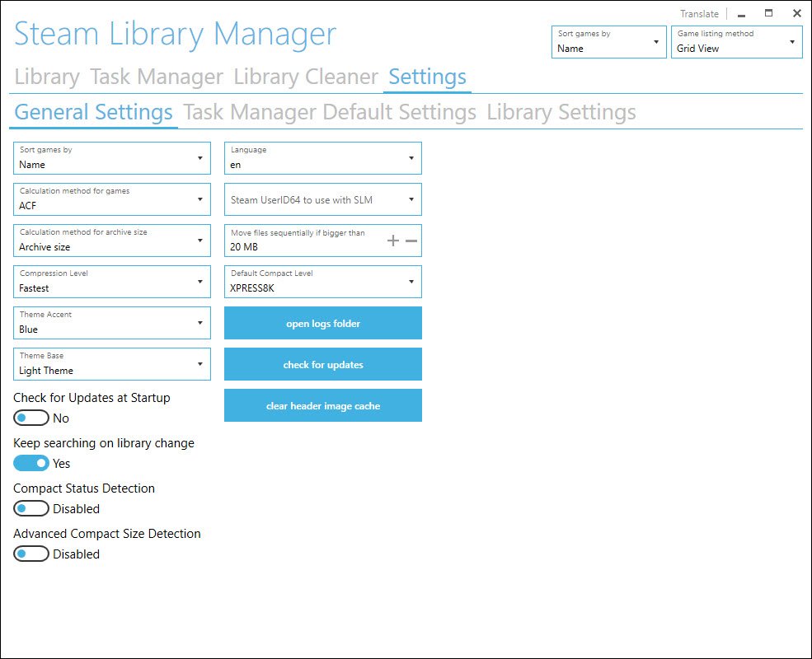
Task: Open the Theme Base dropdown
Action: pos(111,364)
